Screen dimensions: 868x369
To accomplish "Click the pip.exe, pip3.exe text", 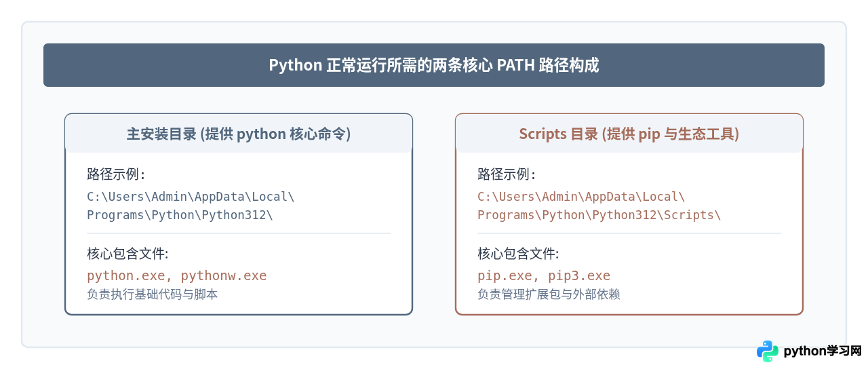I will point(544,275).
